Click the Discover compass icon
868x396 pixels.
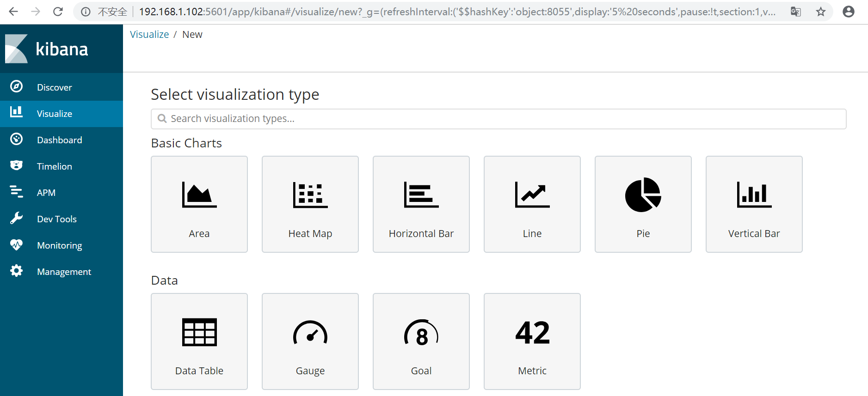(16, 86)
